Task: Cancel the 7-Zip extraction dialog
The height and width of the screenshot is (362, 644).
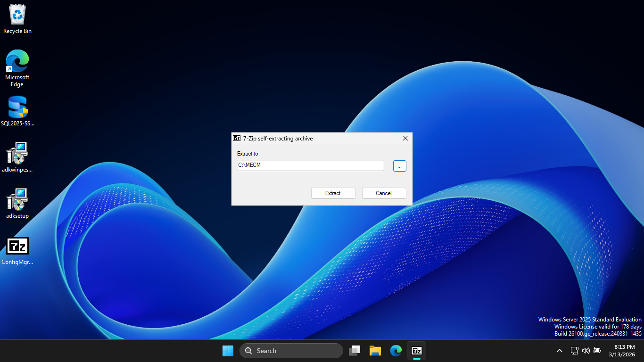Action: pos(384,193)
